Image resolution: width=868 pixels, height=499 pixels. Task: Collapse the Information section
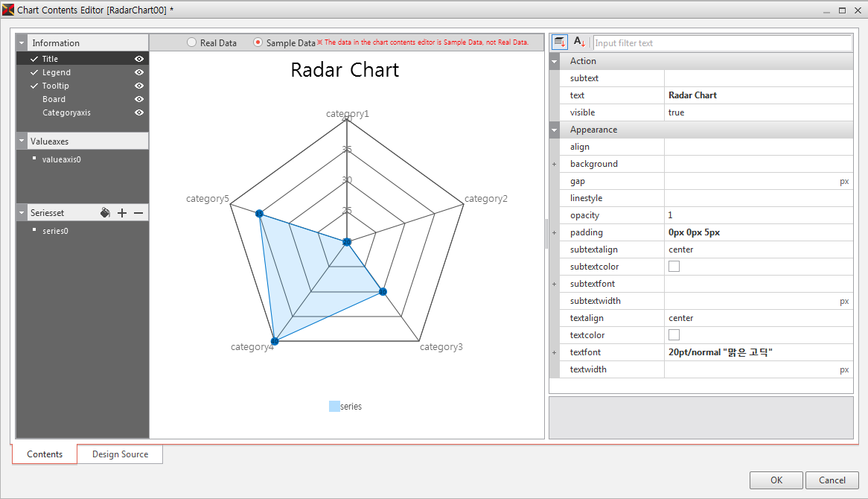(x=22, y=43)
